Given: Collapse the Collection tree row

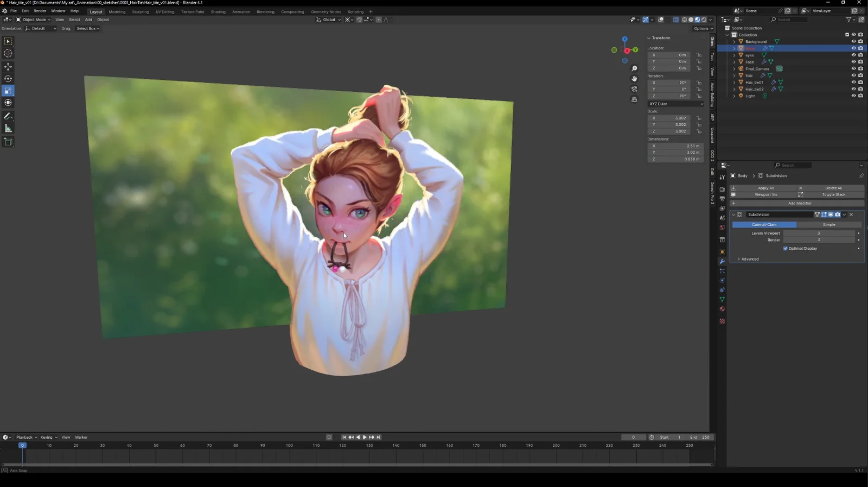Looking at the screenshot, I should tap(727, 35).
